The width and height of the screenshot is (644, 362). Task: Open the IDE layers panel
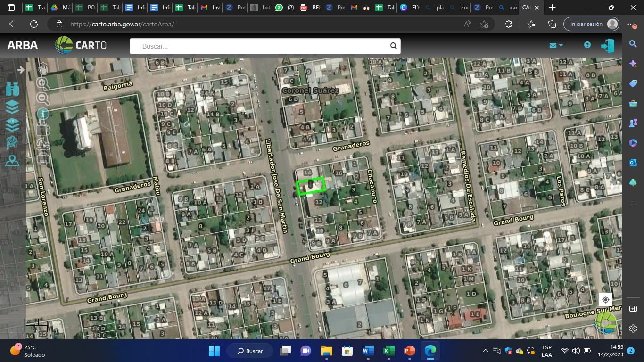point(12,125)
